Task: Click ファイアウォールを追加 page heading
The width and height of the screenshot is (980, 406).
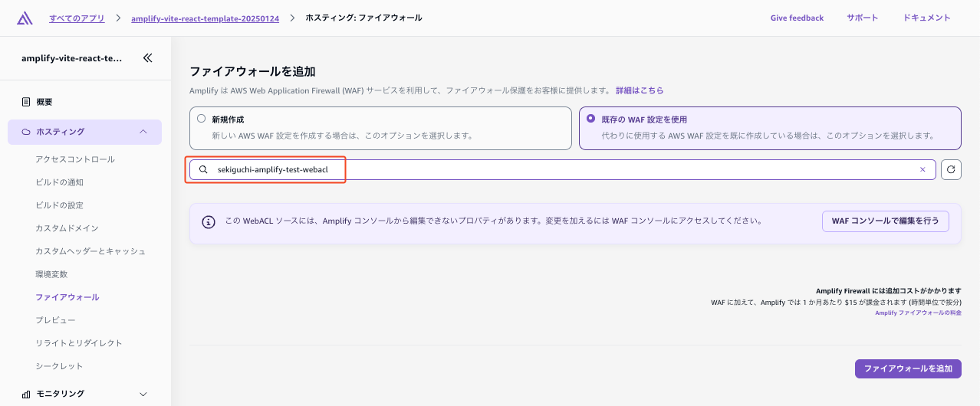Action: pos(252,71)
